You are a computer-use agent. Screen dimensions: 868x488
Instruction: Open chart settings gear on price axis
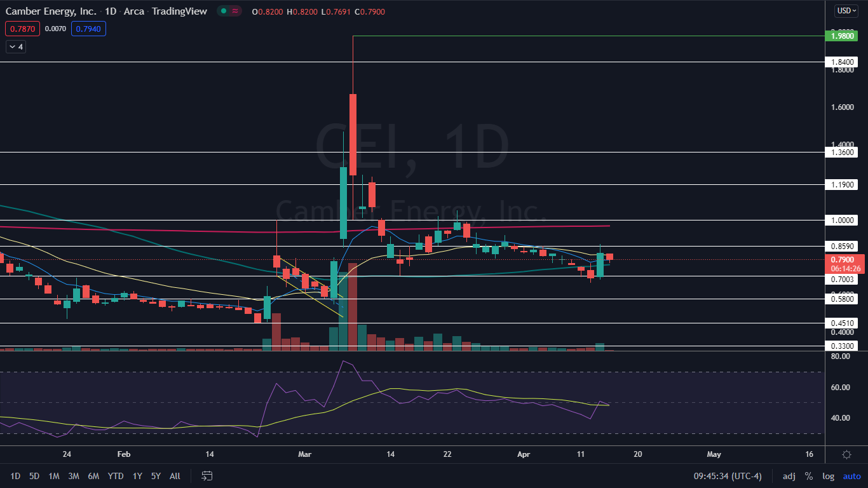(846, 454)
